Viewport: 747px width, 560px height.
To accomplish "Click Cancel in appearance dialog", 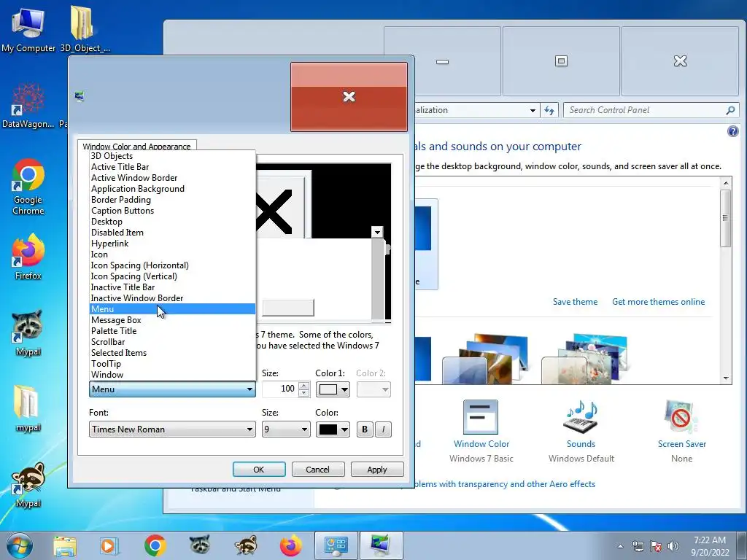I will (318, 470).
